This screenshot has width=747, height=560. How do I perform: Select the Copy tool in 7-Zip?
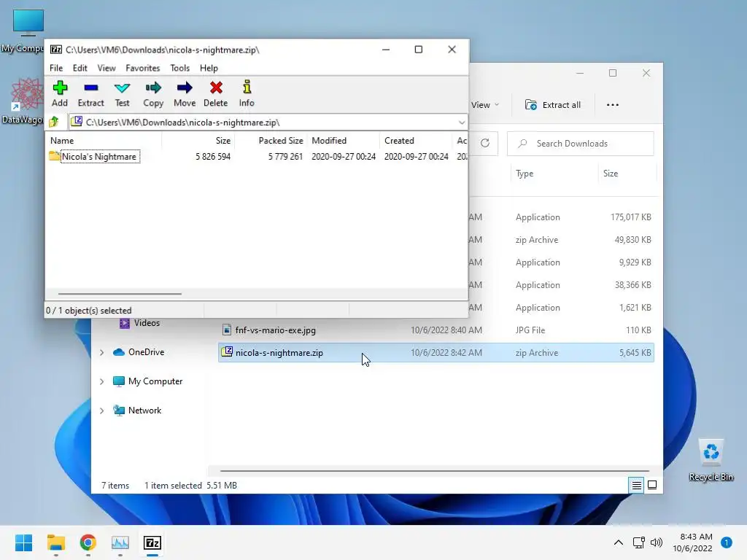pyautogui.click(x=153, y=93)
